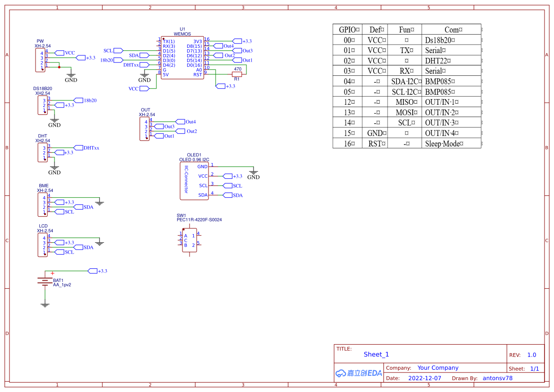The height and width of the screenshot is (392, 554).
Task: Select resistor R1 with value 470
Action: pyautogui.click(x=236, y=74)
